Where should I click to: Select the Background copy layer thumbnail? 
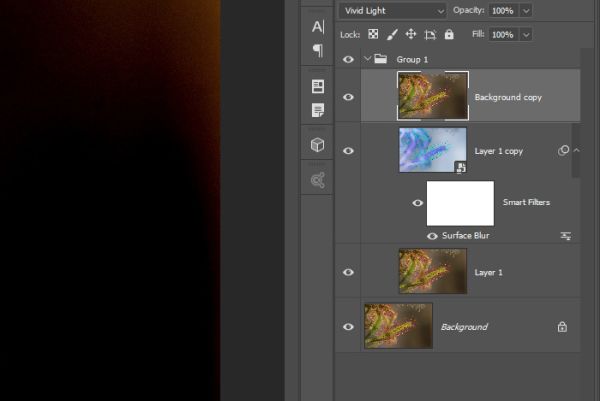tap(433, 96)
